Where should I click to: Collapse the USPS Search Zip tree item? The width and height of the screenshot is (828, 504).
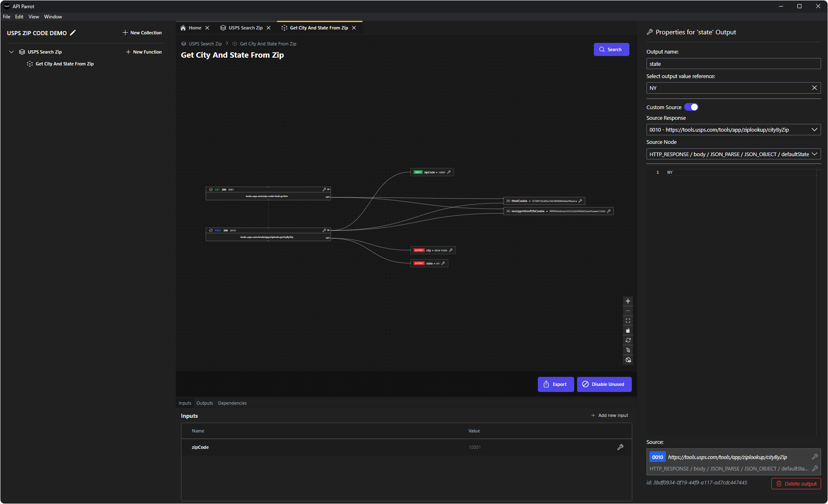[x=11, y=52]
